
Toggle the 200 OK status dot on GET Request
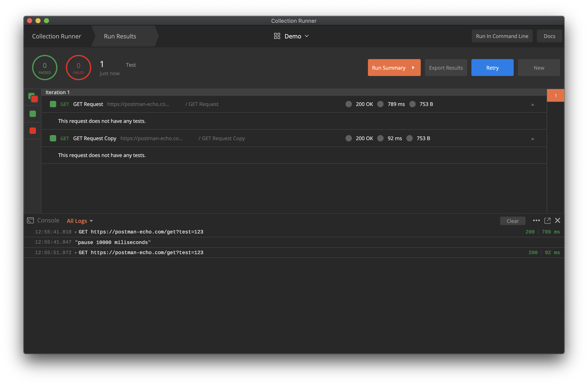coord(349,104)
